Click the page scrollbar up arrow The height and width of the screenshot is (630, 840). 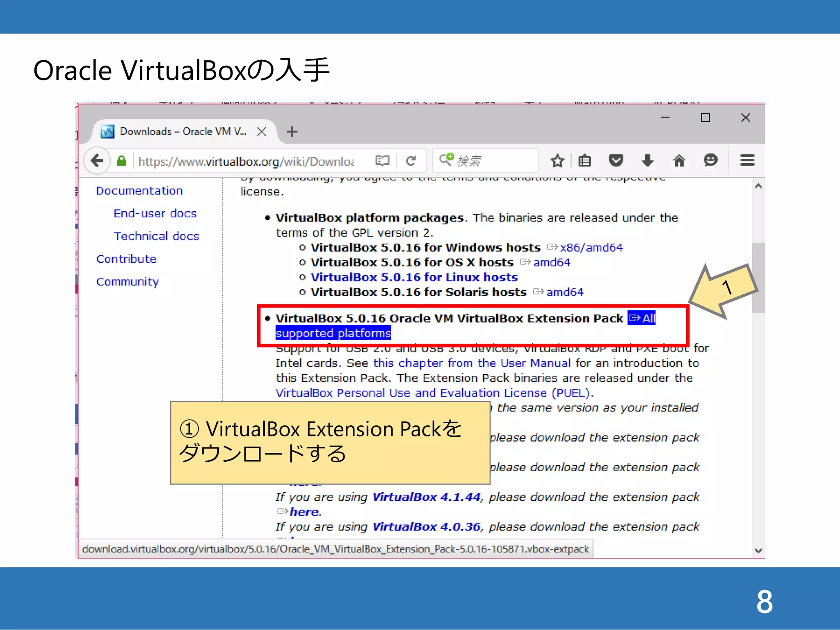tap(758, 187)
